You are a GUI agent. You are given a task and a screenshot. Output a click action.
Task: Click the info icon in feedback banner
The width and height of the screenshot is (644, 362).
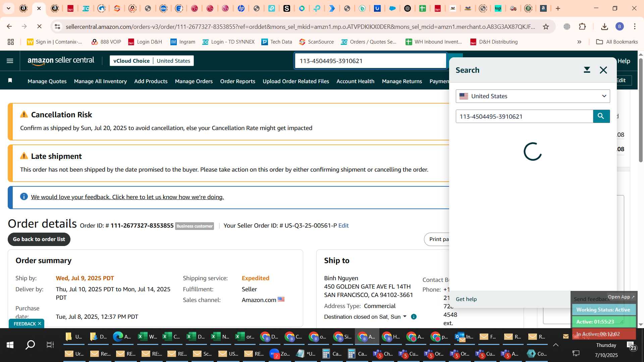tap(24, 196)
